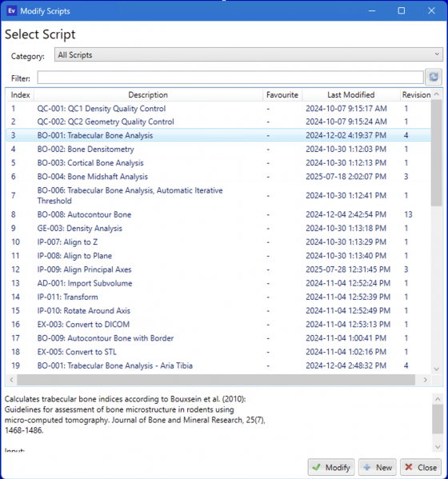
Task: Select row BO-006: Automatic Iterative Threshold script
Action: [x=219, y=195]
